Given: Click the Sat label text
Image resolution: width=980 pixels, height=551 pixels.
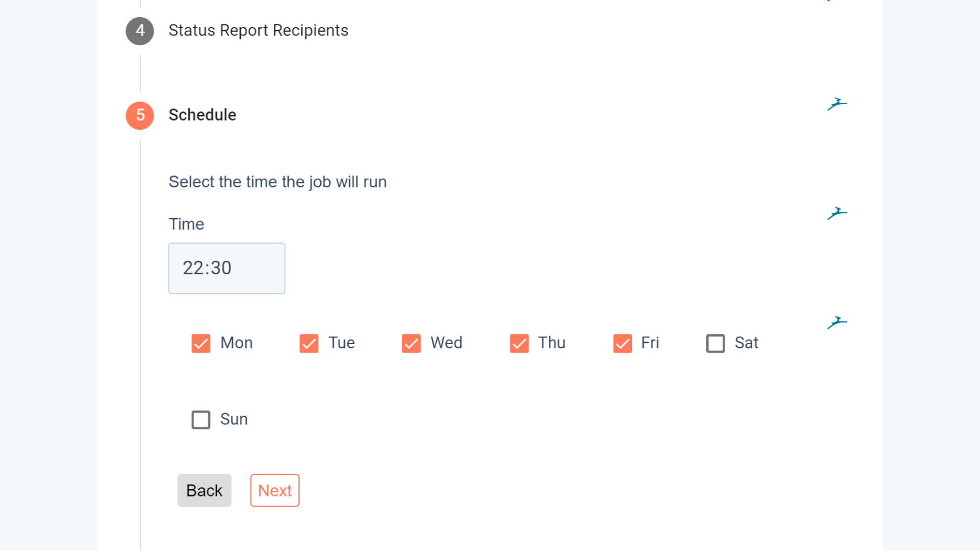Looking at the screenshot, I should [747, 343].
